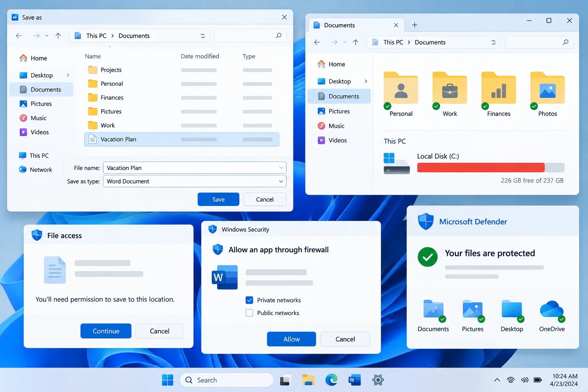Image resolution: width=588 pixels, height=392 pixels.
Task: Expand Desktop in Save as sidebar
Action: click(68, 75)
